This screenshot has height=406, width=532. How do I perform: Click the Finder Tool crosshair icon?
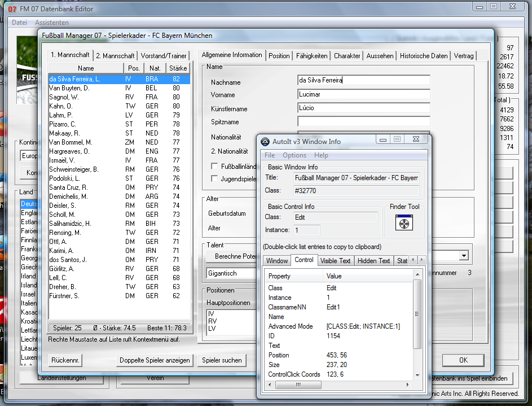(x=404, y=224)
